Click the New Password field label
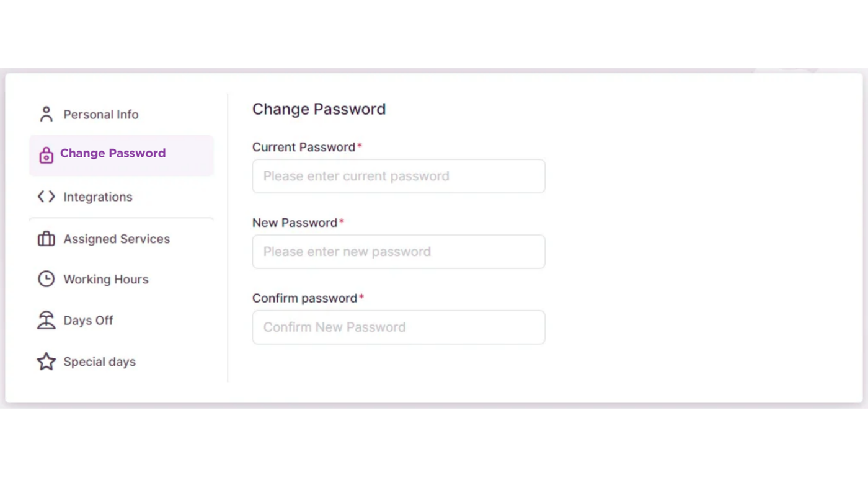 point(294,223)
